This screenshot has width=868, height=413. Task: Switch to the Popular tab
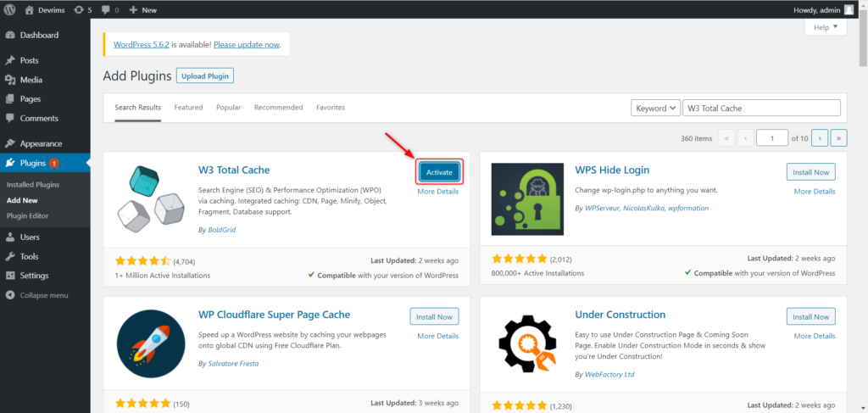(229, 108)
